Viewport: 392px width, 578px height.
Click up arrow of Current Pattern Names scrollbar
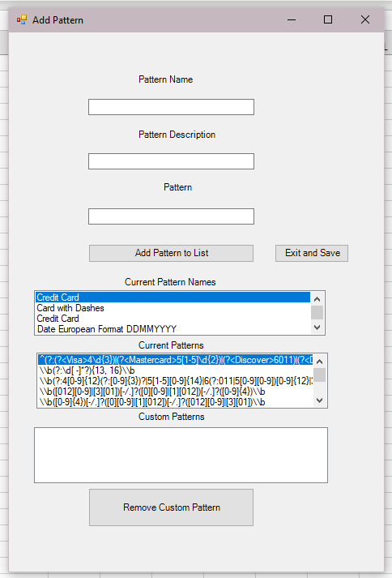(x=317, y=299)
